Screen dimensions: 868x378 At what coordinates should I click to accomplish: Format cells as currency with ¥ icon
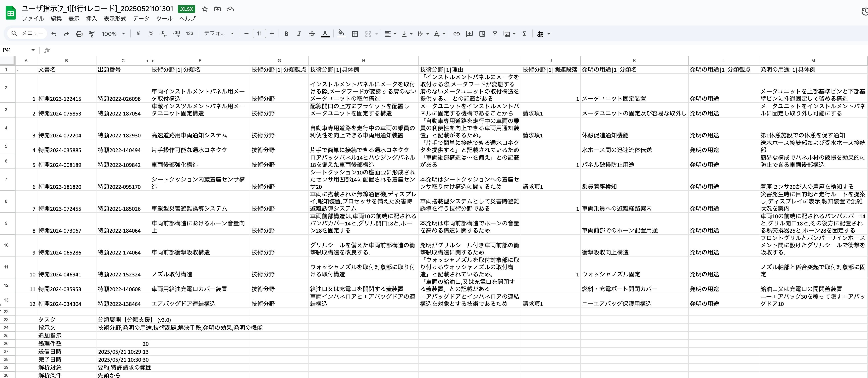pos(138,34)
